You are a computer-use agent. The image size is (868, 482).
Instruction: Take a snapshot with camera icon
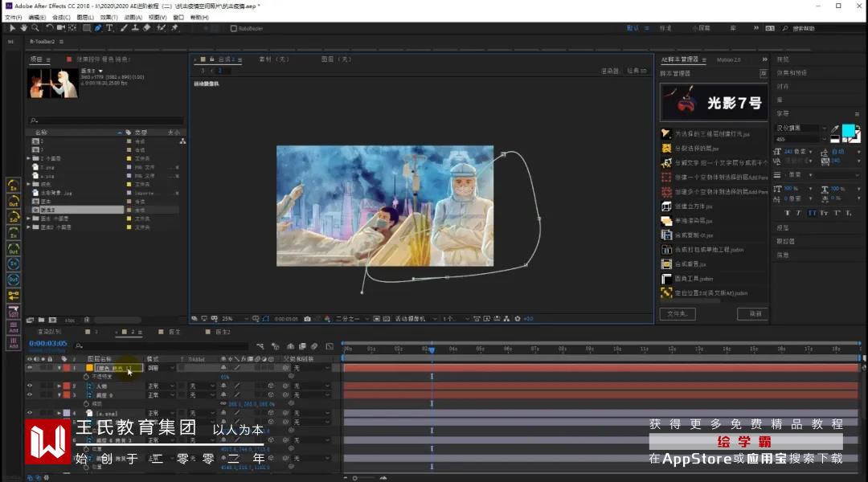coord(307,319)
